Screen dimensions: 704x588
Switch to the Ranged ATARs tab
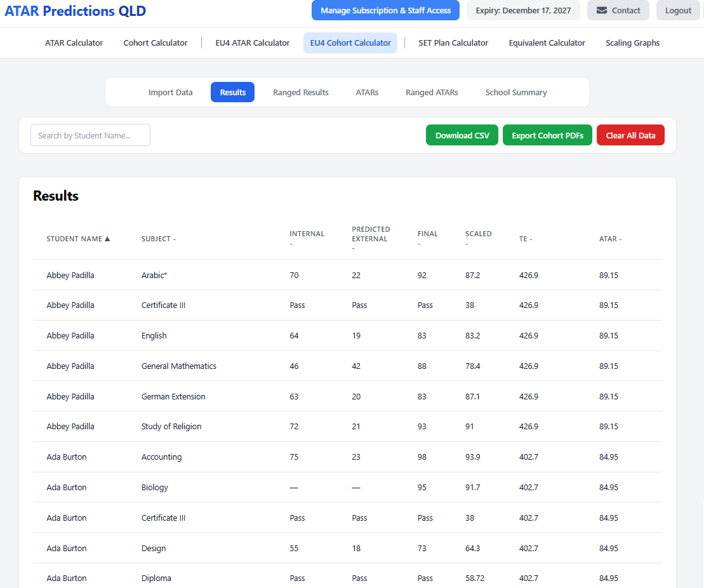coord(432,92)
